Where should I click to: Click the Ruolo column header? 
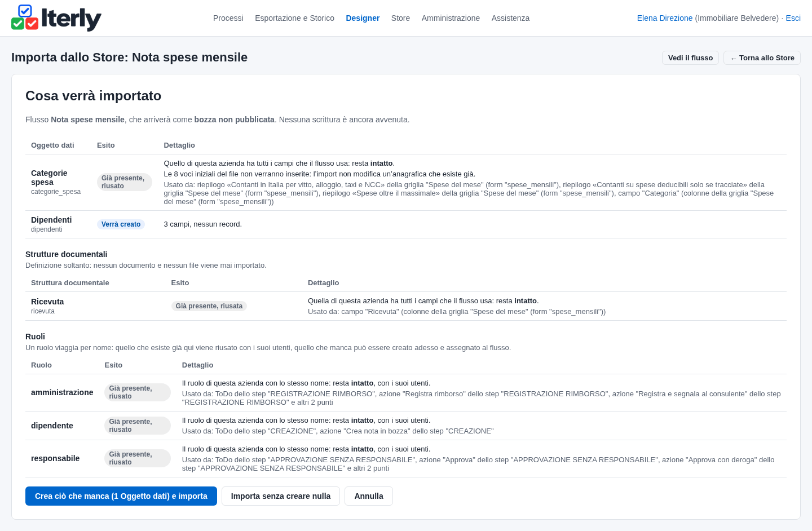pyautogui.click(x=41, y=365)
